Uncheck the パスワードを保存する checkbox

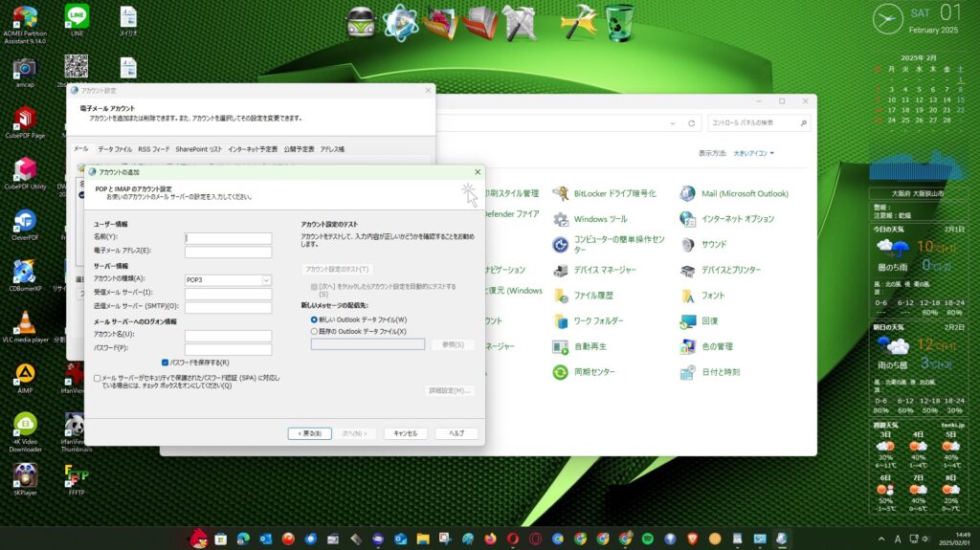click(164, 363)
